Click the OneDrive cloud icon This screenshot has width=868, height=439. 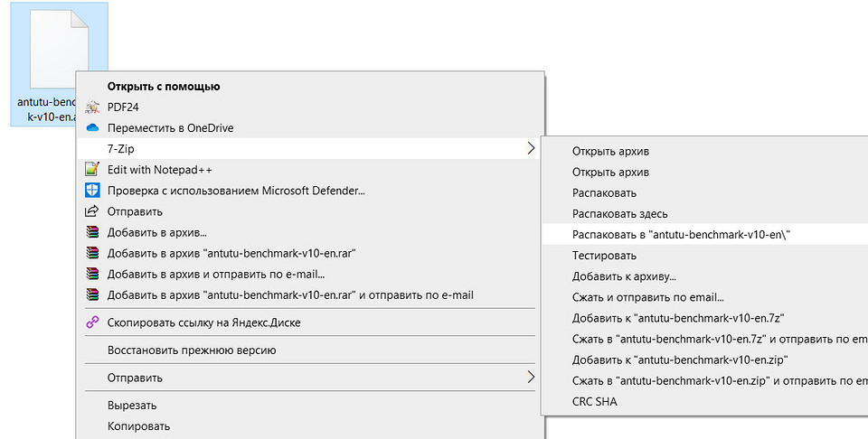click(x=92, y=127)
